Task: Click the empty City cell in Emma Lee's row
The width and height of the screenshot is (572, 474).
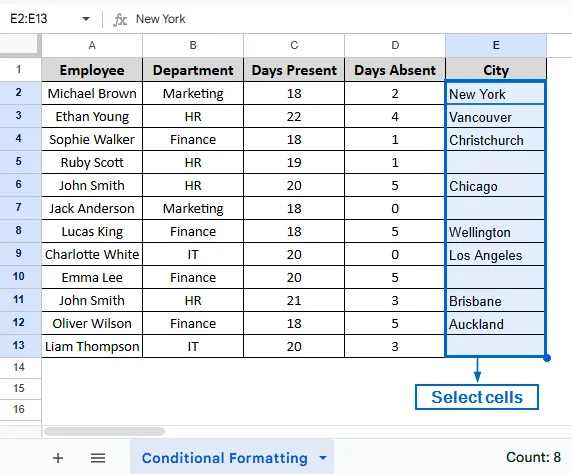Action: (495, 277)
